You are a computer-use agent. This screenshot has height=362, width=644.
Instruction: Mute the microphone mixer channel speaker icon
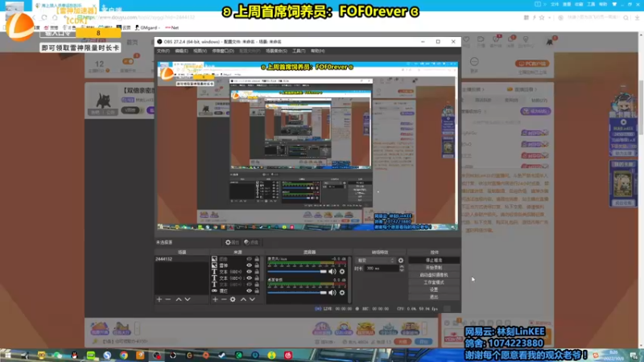[x=332, y=271]
